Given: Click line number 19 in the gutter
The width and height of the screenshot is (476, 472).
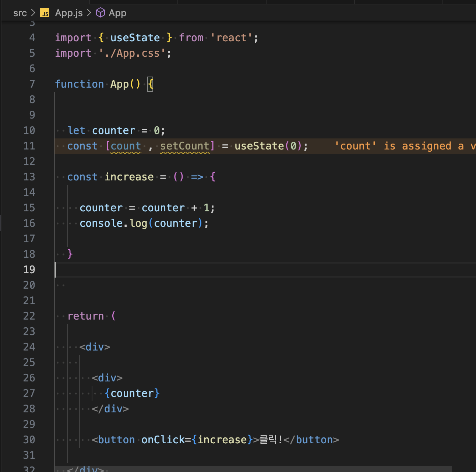Looking at the screenshot, I should (29, 270).
